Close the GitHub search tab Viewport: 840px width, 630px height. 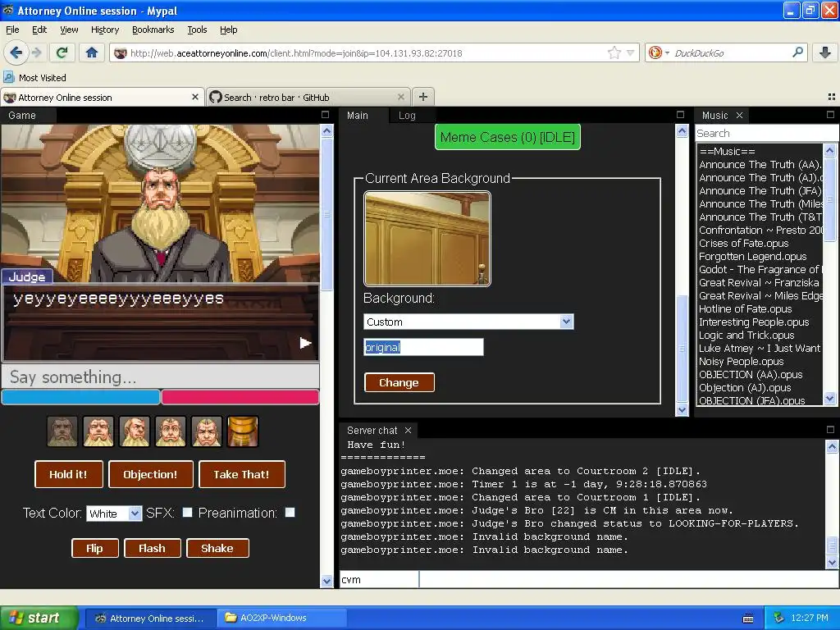(x=400, y=97)
